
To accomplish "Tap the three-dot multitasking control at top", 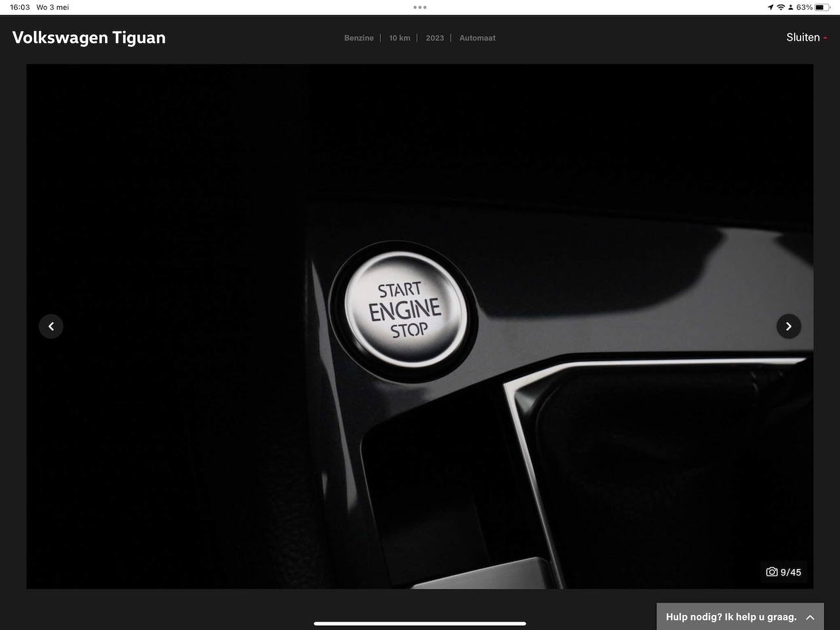I will pyautogui.click(x=420, y=8).
